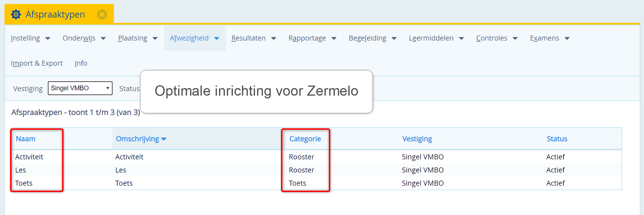644x215 pixels.
Task: Click the sort arrow next to Omschrijving
Action: (164, 139)
